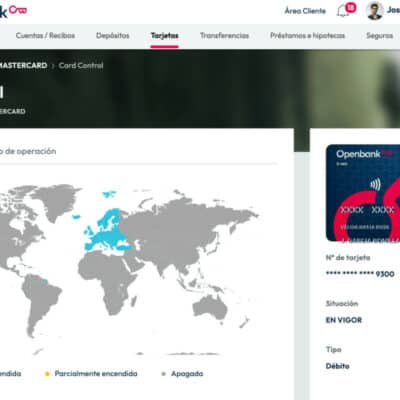
Task: Click Parcialmente encendido legend label
Action: point(96,373)
